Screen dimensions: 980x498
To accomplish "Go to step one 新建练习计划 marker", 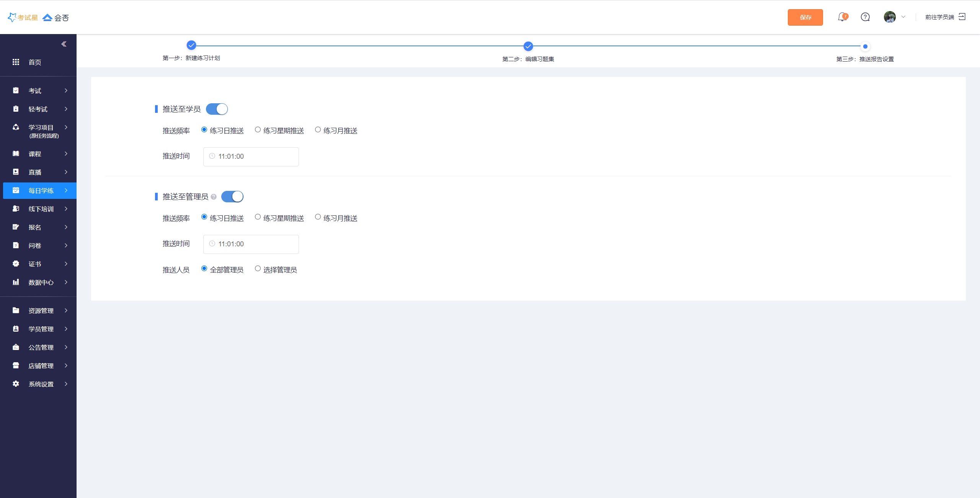I will click(191, 46).
